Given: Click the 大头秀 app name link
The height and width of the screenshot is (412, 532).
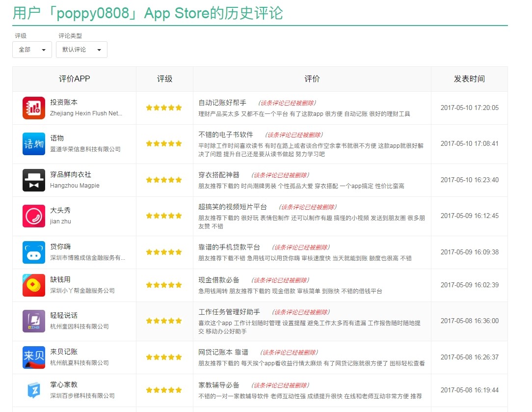Looking at the screenshot, I should [x=60, y=210].
